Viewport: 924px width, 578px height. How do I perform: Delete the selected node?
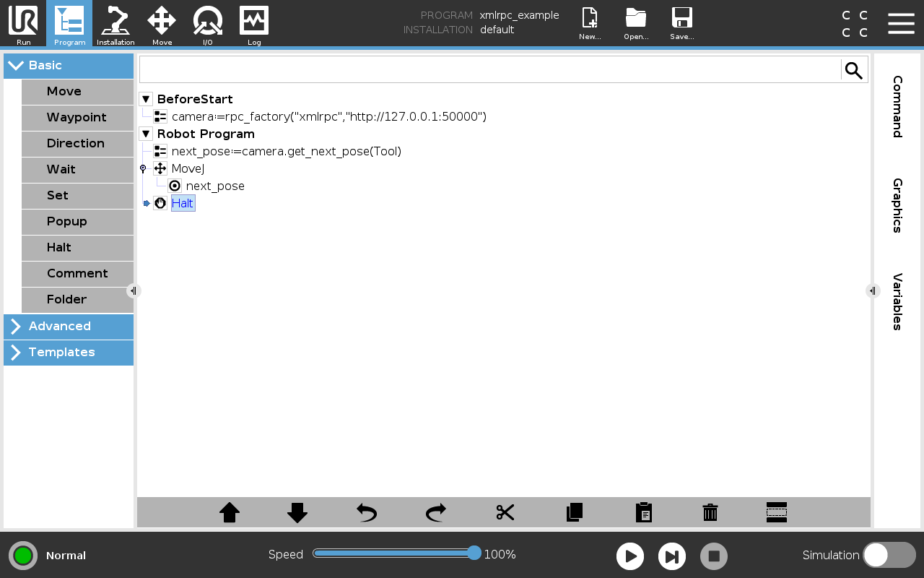click(x=710, y=512)
